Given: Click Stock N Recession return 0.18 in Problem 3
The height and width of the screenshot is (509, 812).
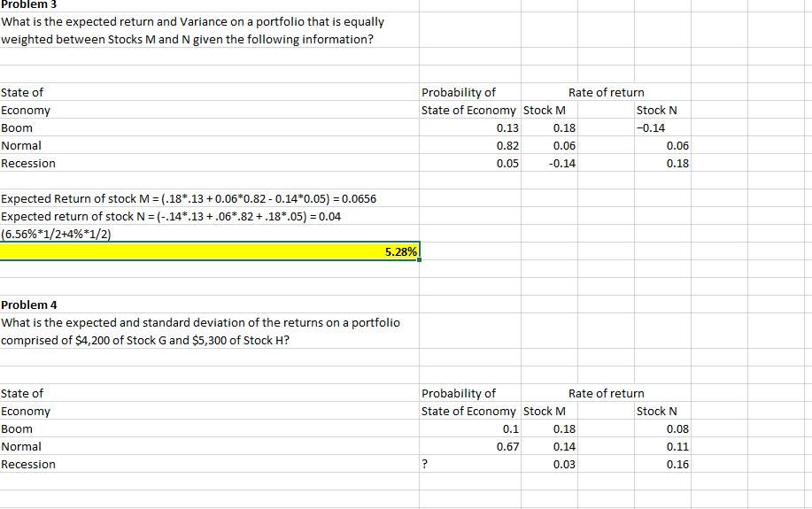Looking at the screenshot, I should point(677,163).
